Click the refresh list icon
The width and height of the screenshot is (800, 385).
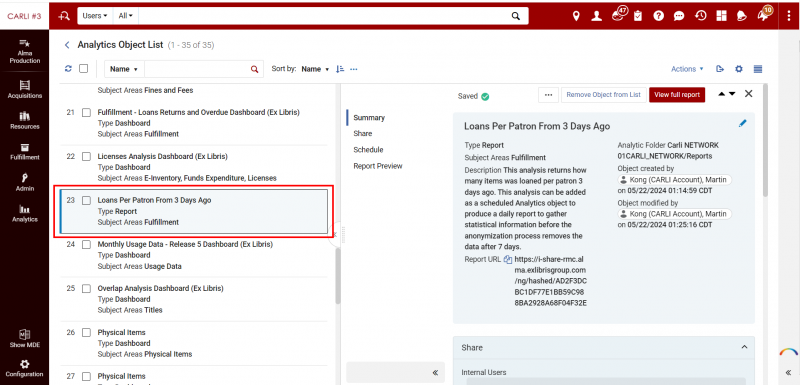68,69
